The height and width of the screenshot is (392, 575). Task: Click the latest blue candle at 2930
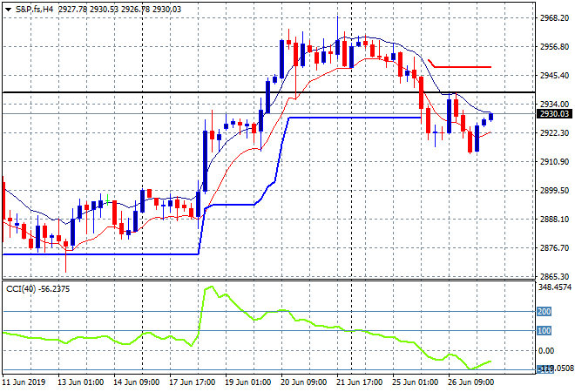coord(491,117)
